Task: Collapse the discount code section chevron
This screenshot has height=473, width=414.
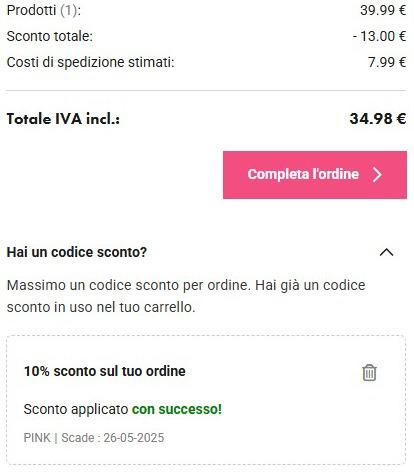Action: tap(386, 252)
